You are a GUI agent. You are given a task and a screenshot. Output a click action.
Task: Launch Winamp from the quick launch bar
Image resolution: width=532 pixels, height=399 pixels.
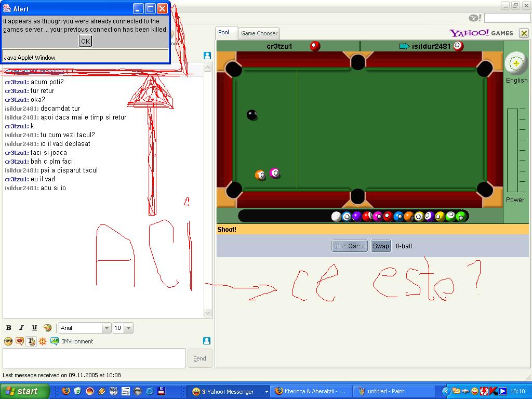point(102,391)
